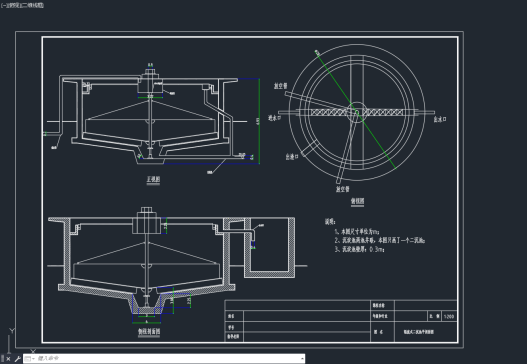527x364 pixels.
Task: Select the '出水口' label in plan view
Action: (440, 119)
